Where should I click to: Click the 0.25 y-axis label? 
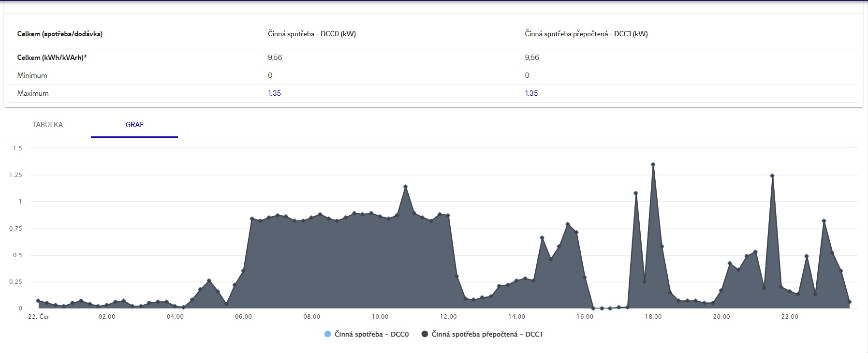click(x=16, y=282)
